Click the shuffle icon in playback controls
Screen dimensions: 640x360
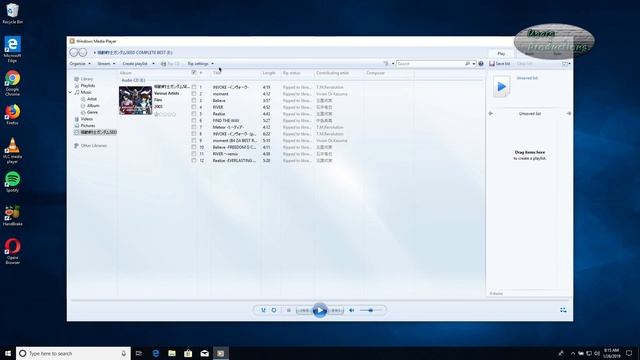(263, 310)
